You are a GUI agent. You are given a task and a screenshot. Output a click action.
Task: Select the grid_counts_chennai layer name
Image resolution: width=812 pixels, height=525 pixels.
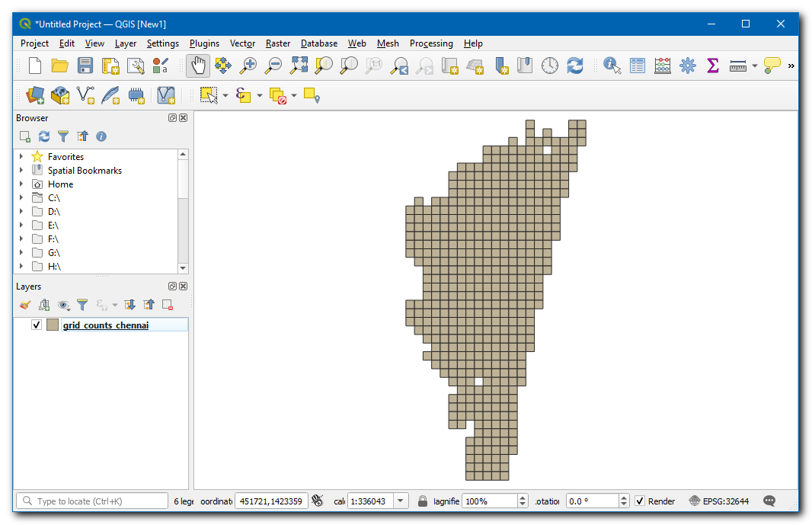tap(106, 325)
